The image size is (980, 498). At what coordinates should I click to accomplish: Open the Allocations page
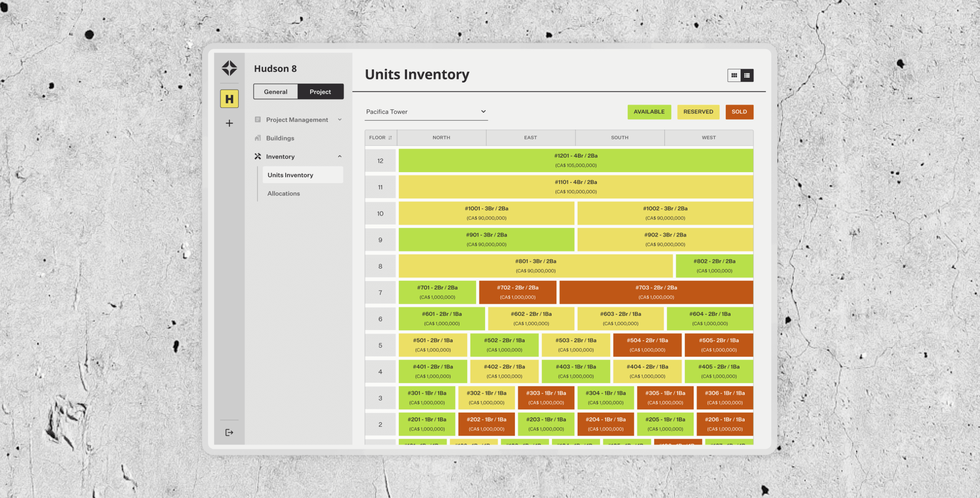[283, 193]
